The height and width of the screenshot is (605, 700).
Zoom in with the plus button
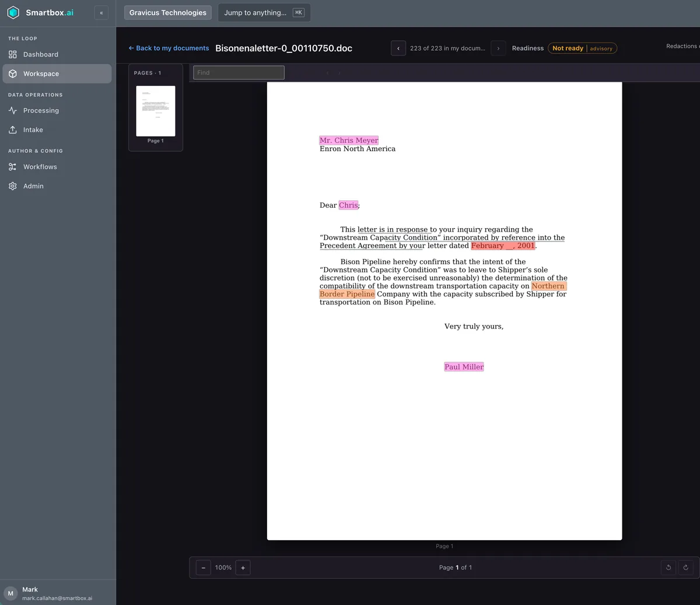[x=243, y=568]
